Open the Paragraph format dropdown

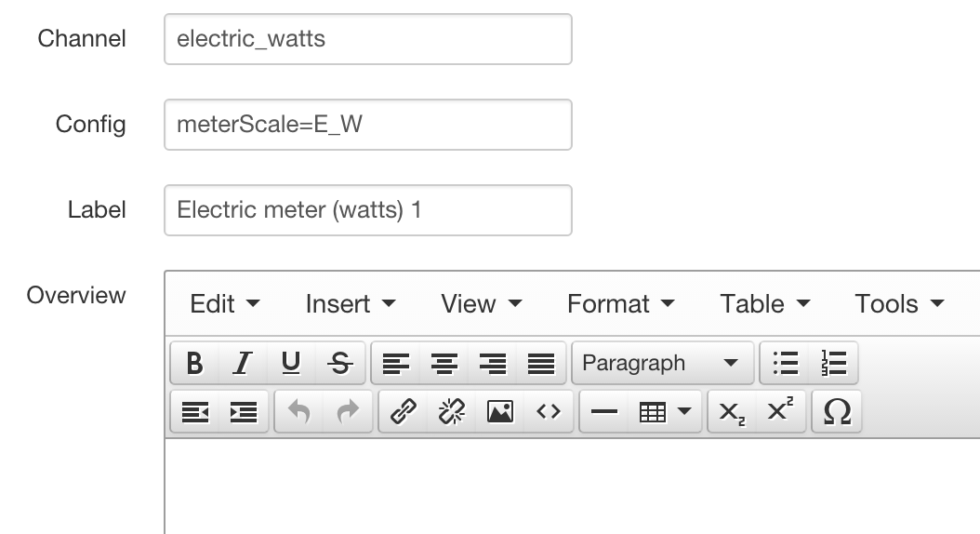pos(660,363)
